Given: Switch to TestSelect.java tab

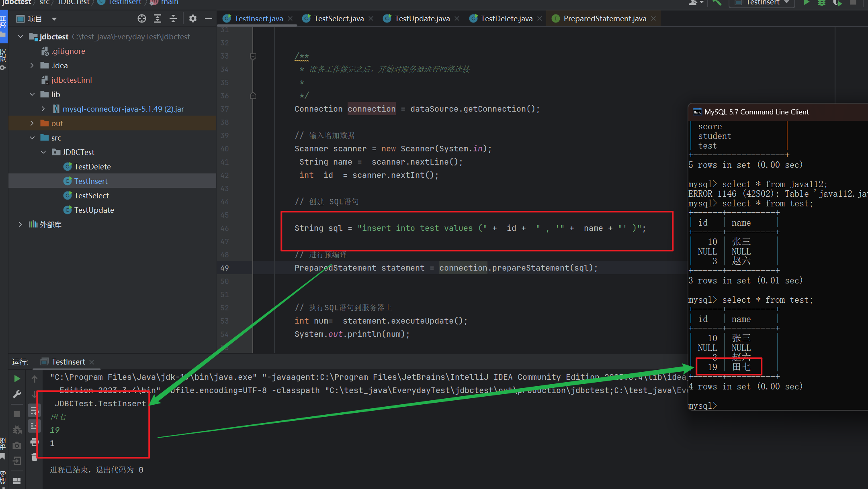Looking at the screenshot, I should pyautogui.click(x=339, y=18).
